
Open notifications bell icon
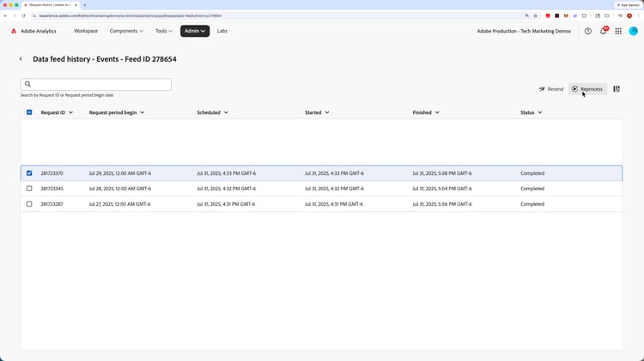tap(603, 31)
